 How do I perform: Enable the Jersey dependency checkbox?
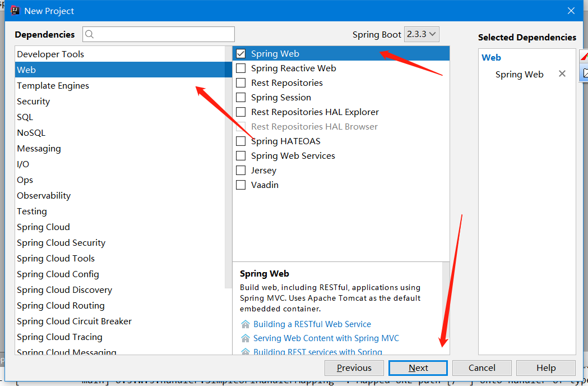241,171
